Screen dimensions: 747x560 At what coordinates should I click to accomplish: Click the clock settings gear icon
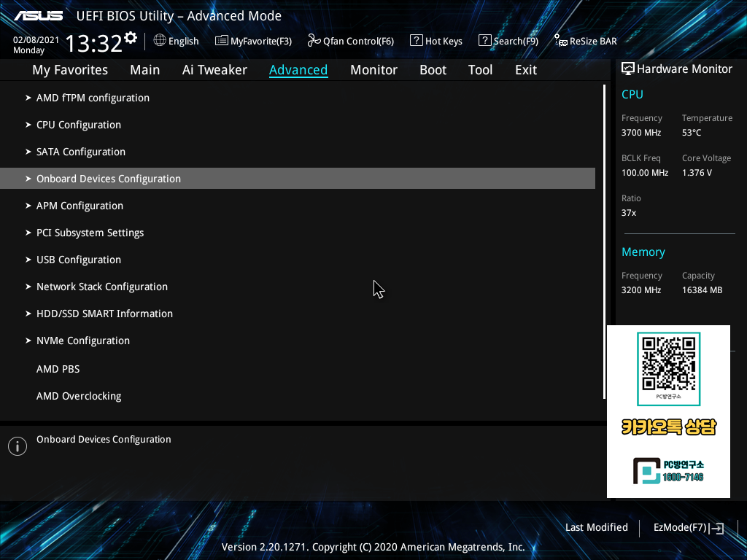131,38
